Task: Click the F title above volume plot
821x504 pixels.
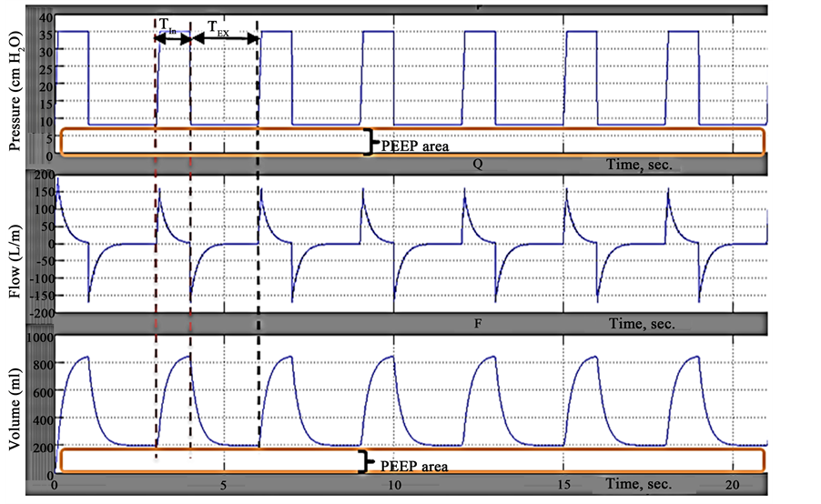Action: (477, 324)
